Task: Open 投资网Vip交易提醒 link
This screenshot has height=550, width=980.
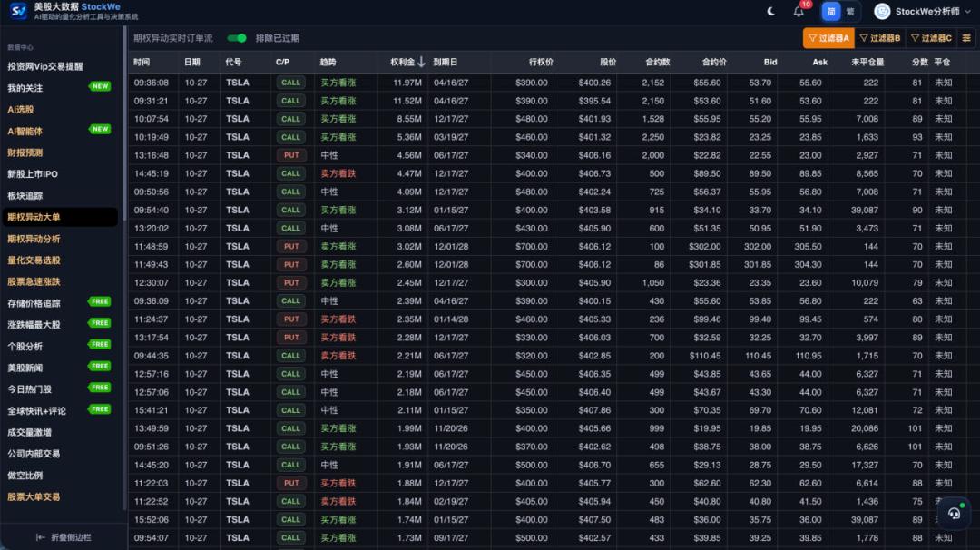Action: tap(45, 66)
